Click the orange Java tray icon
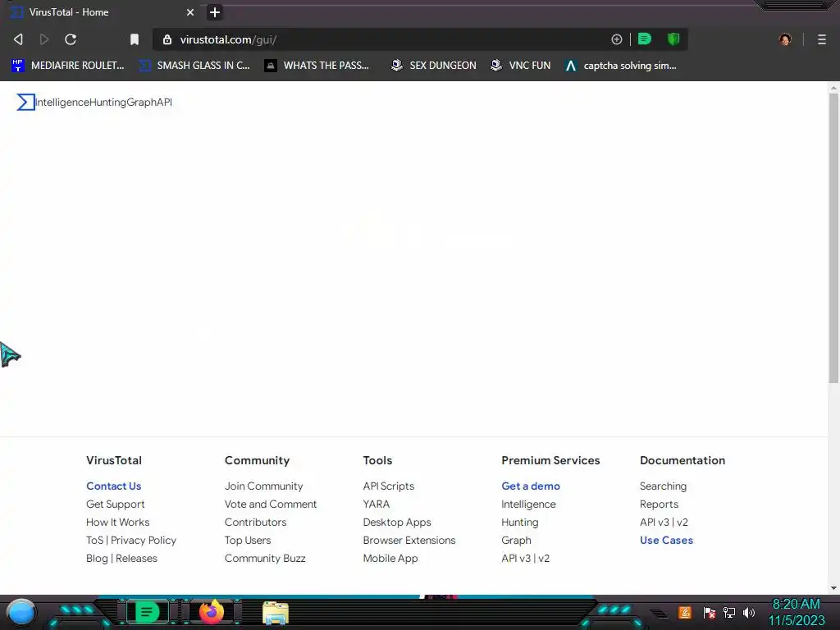The height and width of the screenshot is (630, 840). (685, 612)
